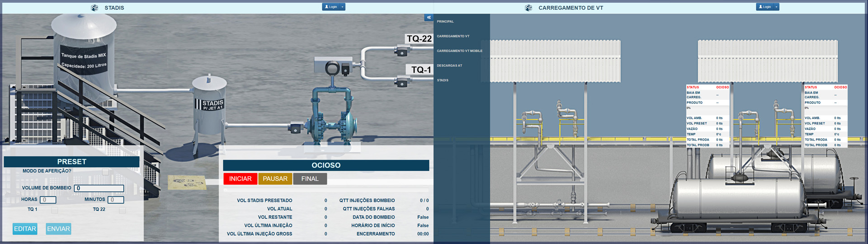Click the TQ-22 valve icon
This screenshot has width=868, height=244.
[401, 52]
